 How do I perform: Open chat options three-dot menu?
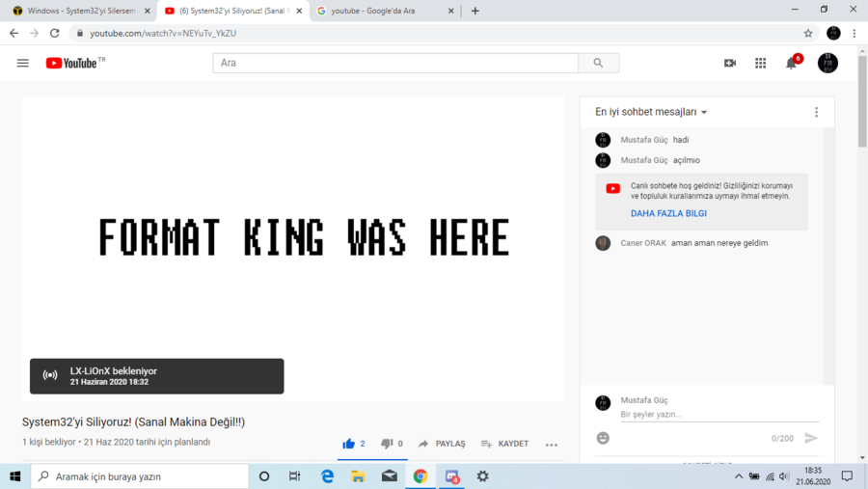(816, 113)
